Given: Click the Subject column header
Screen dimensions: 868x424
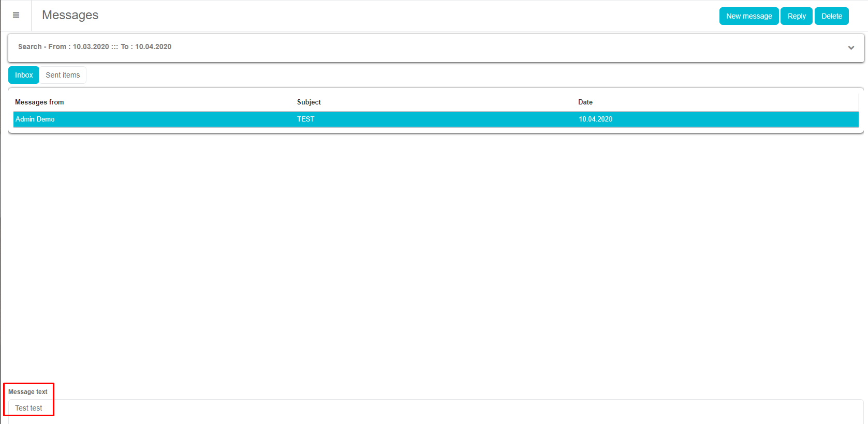Looking at the screenshot, I should click(308, 102).
